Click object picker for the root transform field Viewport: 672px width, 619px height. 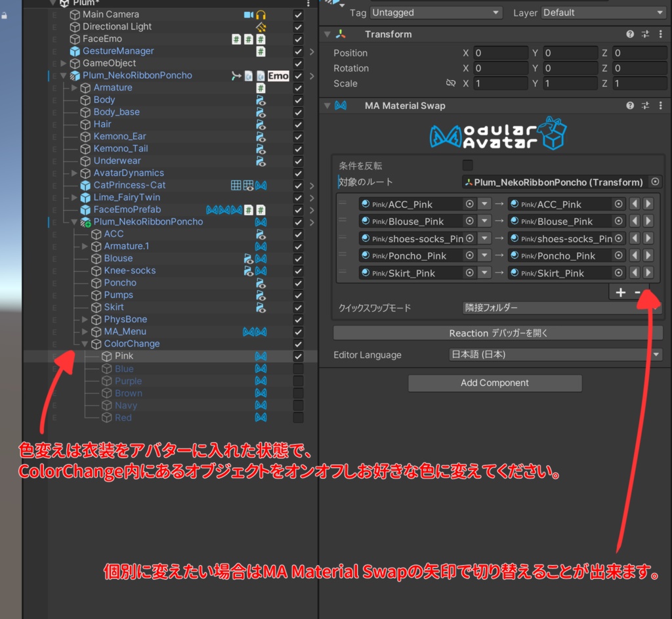(x=655, y=182)
